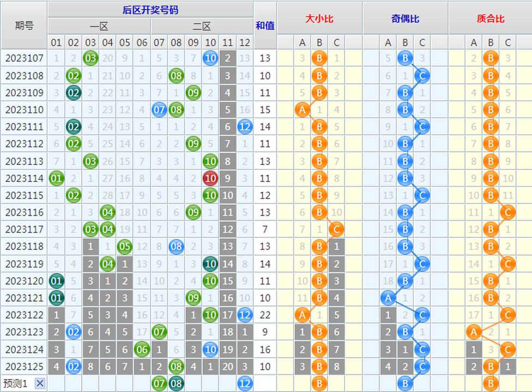
Task: Click 质合比 orange A ball in row 2023123
Action: [x=474, y=332]
